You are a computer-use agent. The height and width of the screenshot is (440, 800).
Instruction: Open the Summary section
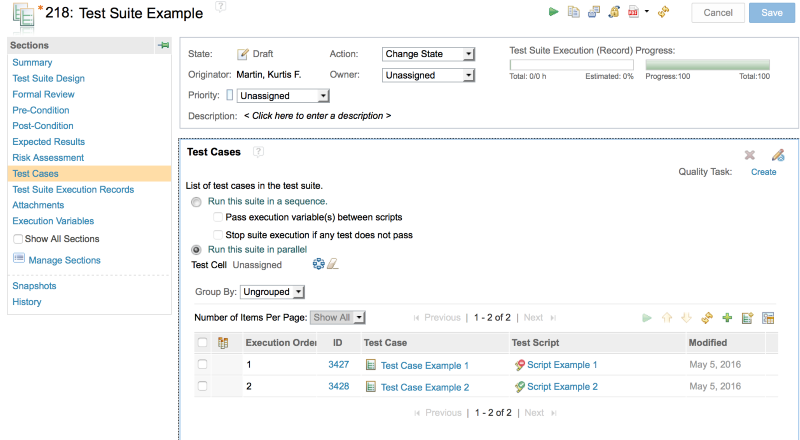pyautogui.click(x=32, y=63)
